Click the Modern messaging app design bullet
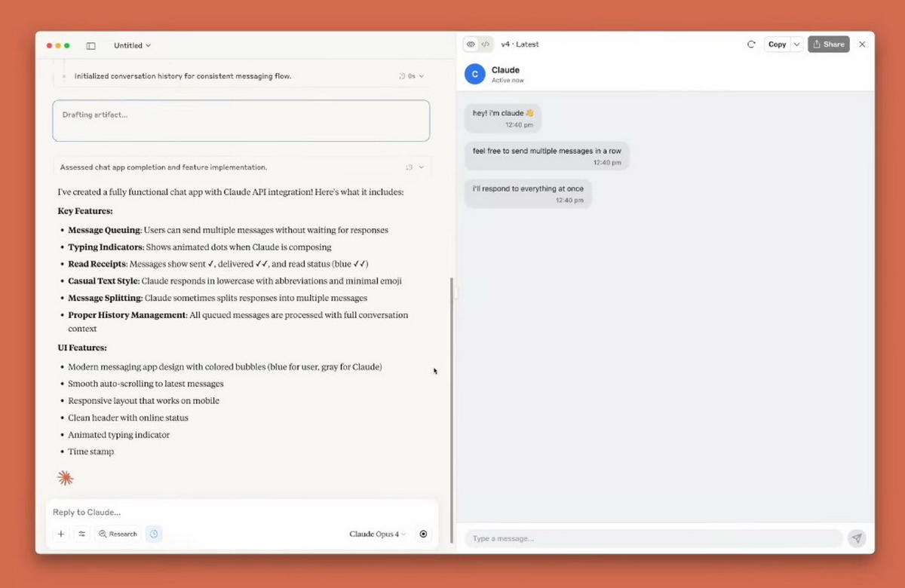 (225, 367)
